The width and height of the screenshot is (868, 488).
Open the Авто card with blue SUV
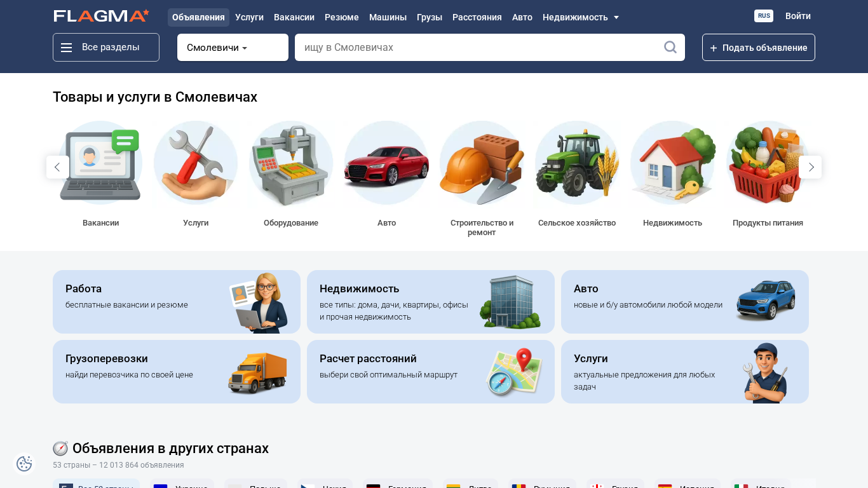click(x=685, y=302)
